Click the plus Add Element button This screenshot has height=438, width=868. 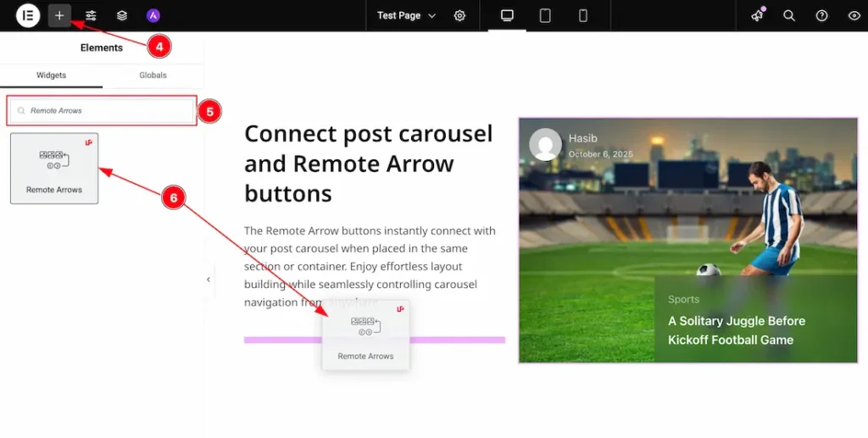point(59,15)
